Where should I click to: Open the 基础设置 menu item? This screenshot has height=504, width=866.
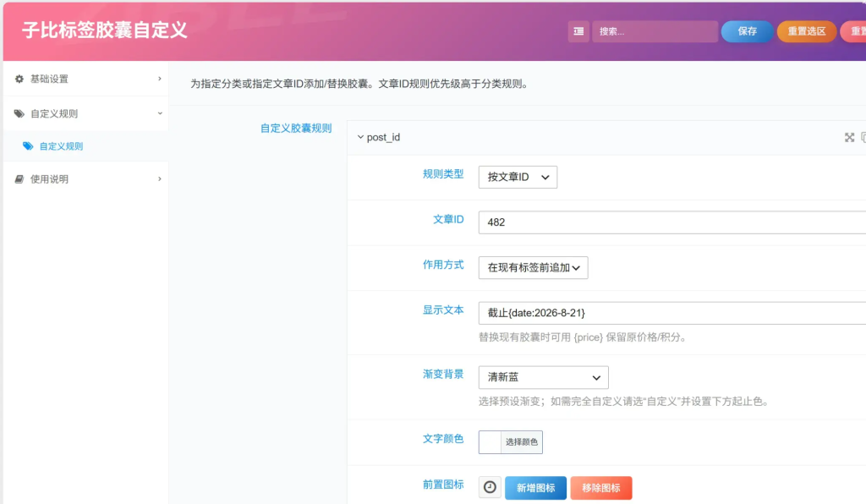point(86,79)
